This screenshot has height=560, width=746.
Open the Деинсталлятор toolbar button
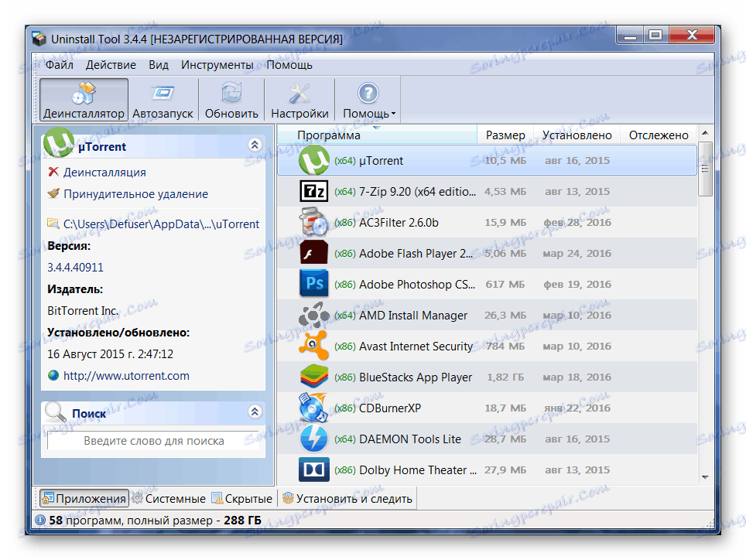pyautogui.click(x=84, y=100)
